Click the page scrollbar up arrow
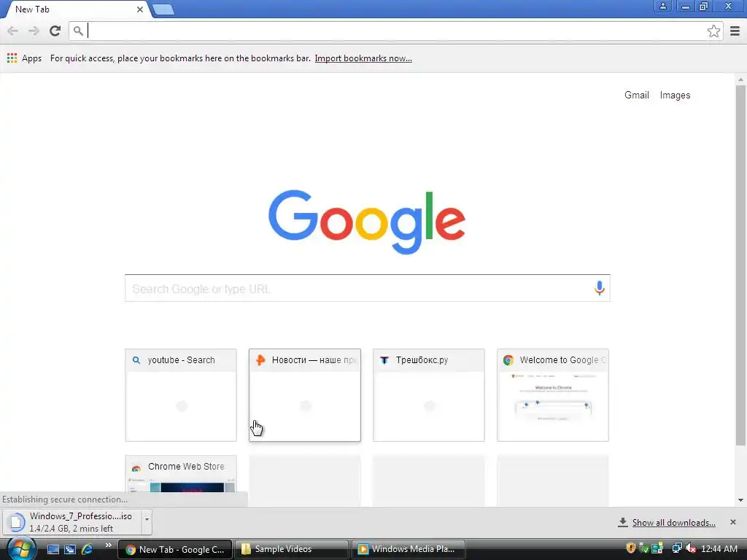 click(740, 79)
